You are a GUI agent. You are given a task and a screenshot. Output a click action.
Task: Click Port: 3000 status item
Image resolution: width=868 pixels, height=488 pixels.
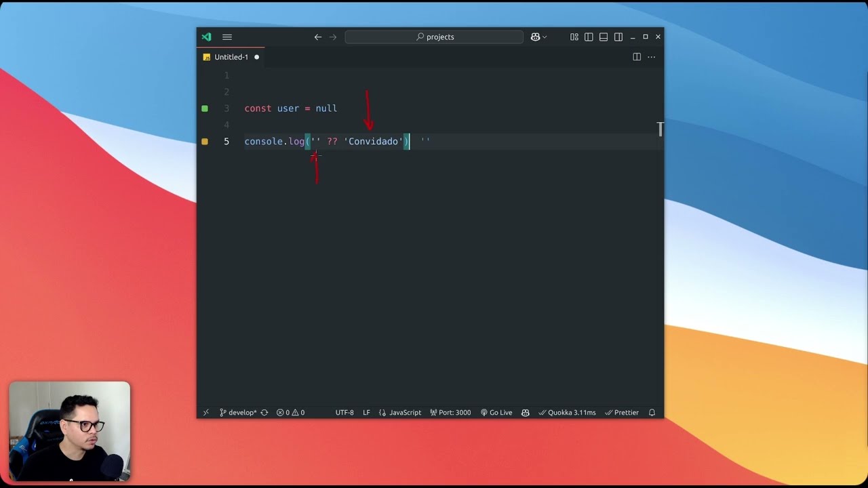tap(450, 412)
